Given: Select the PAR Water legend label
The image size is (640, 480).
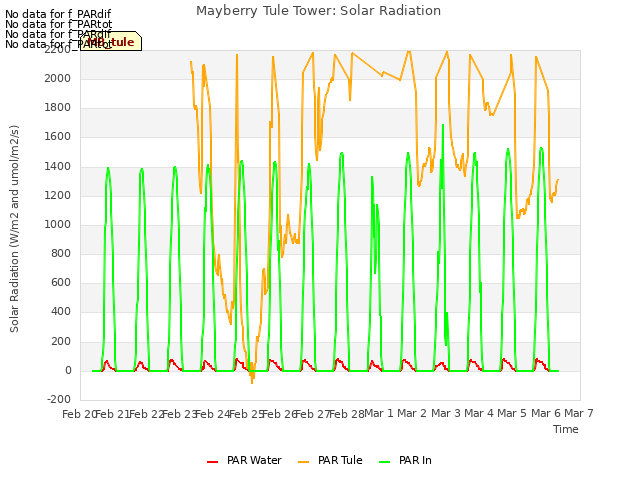Looking at the screenshot, I should click(x=254, y=460).
